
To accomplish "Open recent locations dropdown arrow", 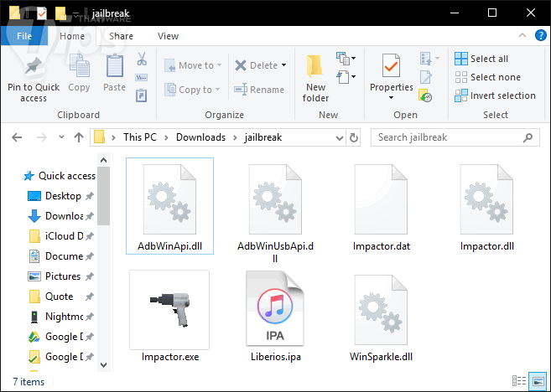I will coord(61,137).
